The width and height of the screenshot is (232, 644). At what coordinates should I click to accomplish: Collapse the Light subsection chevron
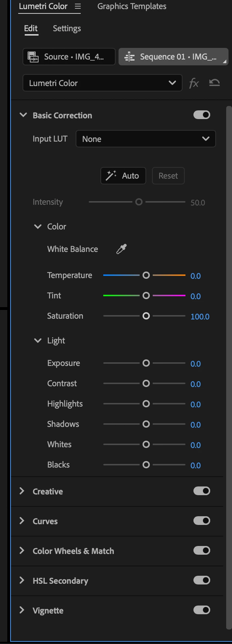coord(38,341)
